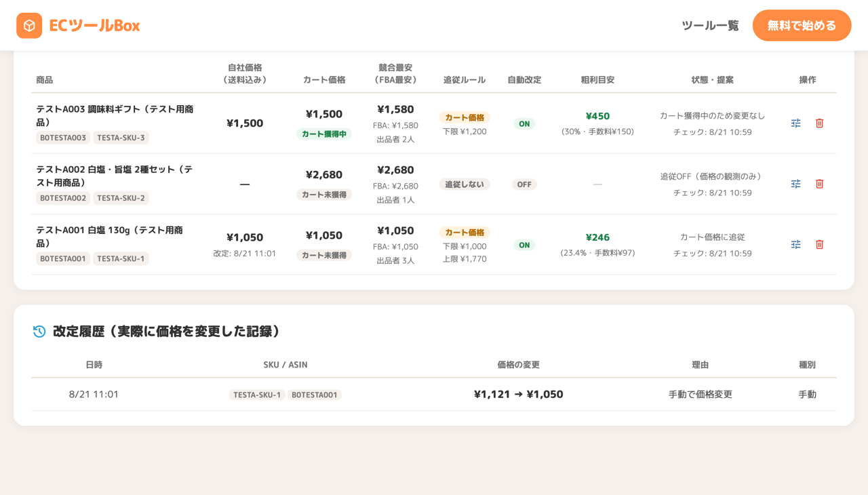Select the TESTA-SKU-1 tag in the product table

(x=121, y=258)
